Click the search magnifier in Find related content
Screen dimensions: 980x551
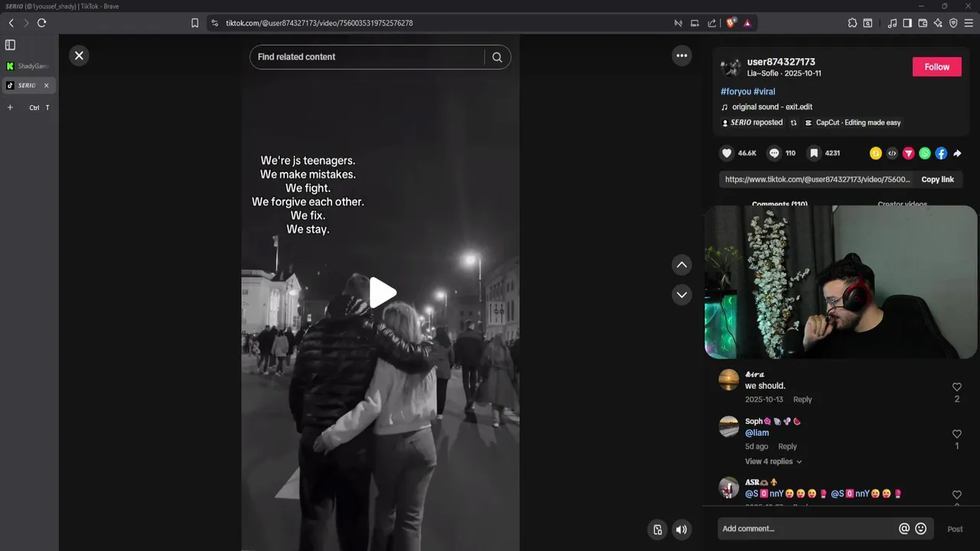(x=497, y=57)
